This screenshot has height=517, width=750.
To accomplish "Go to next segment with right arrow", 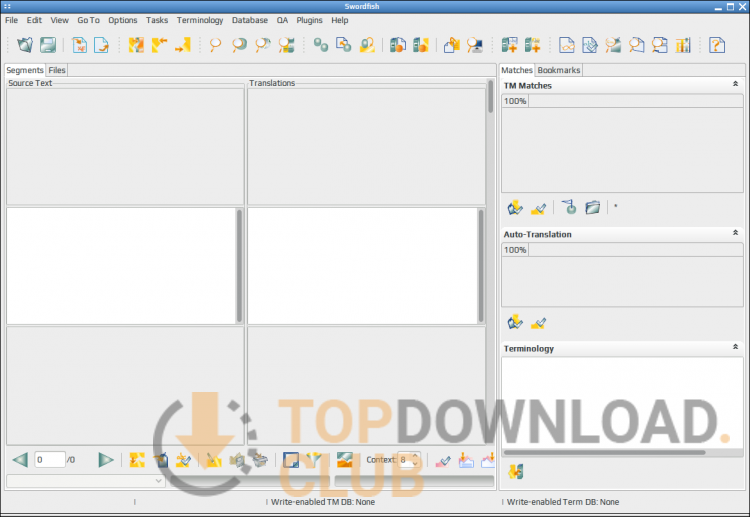I will click(x=105, y=460).
